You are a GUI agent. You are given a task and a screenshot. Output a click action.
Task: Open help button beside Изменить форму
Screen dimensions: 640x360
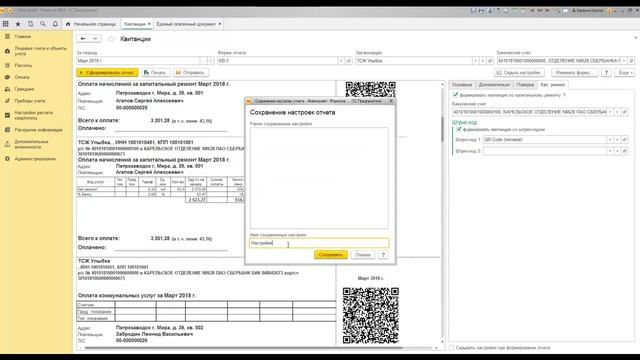pos(607,73)
